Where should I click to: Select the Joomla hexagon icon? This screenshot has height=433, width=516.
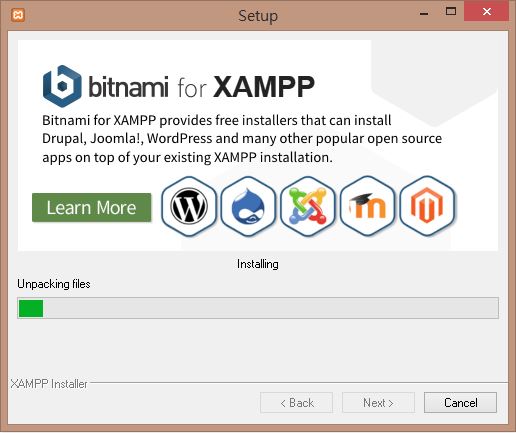coord(308,206)
